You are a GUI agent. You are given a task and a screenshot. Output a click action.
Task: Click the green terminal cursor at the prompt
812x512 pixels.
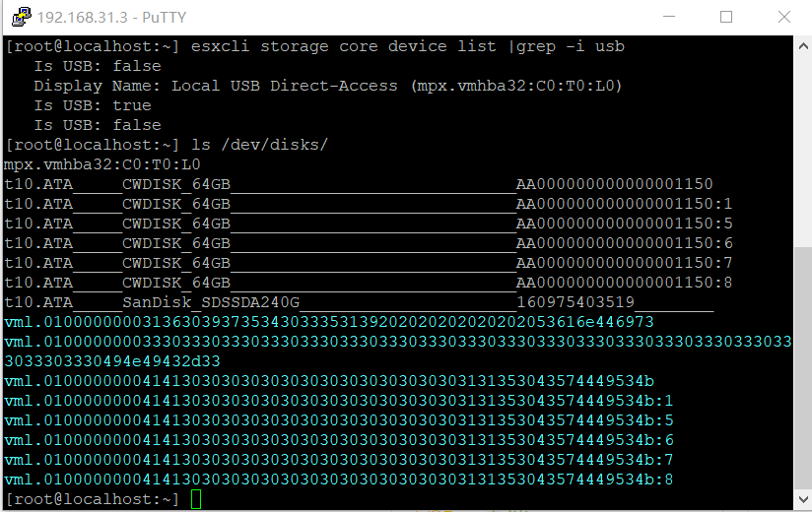point(196,499)
